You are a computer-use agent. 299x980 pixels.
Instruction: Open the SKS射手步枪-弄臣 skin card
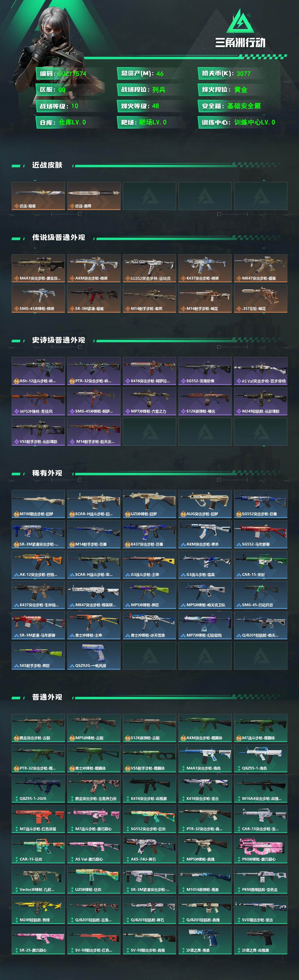(38, 655)
